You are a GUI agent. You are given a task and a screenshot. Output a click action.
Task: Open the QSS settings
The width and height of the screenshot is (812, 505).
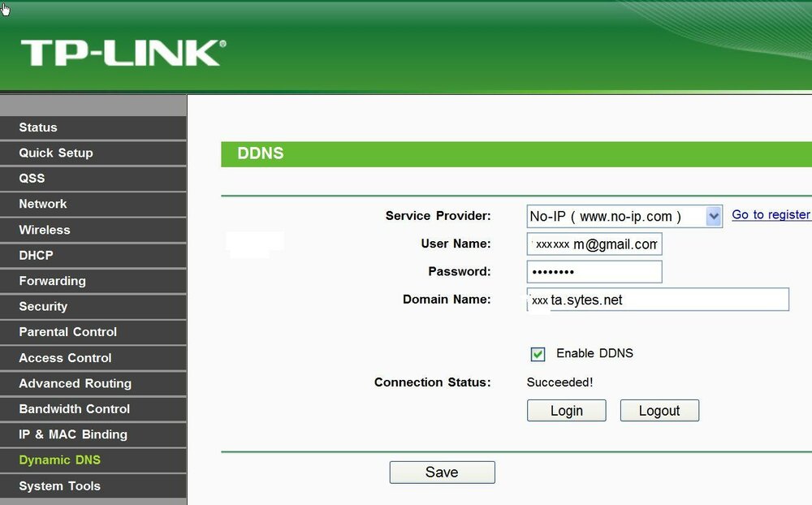click(x=32, y=179)
